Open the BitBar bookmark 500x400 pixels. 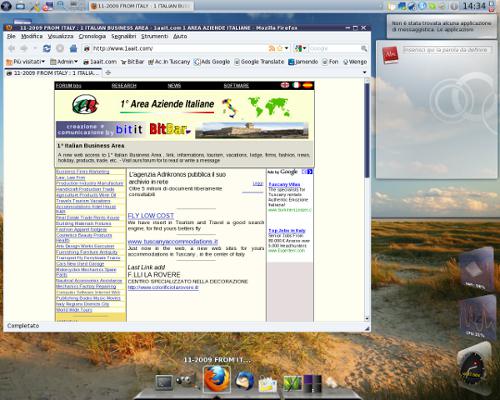point(132,62)
